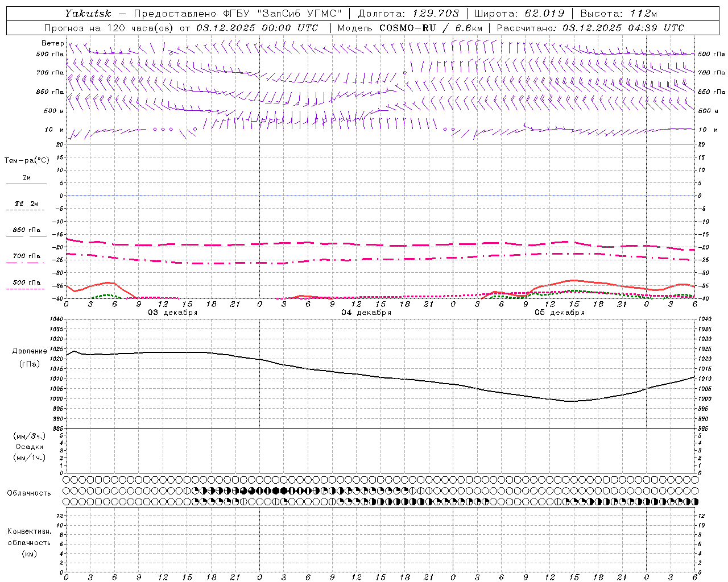Click the 'Td 2м' dew point legend entry
The height and width of the screenshot is (582, 728).
pos(26,203)
